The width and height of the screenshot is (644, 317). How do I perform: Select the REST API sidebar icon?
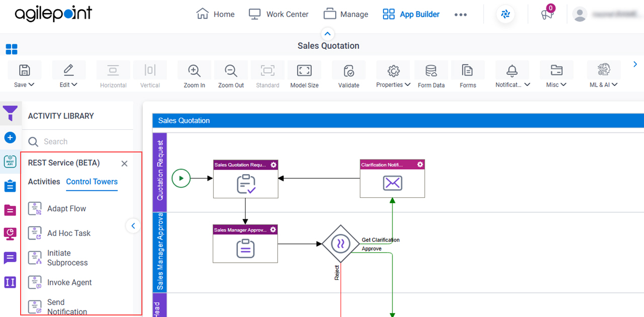click(x=10, y=162)
